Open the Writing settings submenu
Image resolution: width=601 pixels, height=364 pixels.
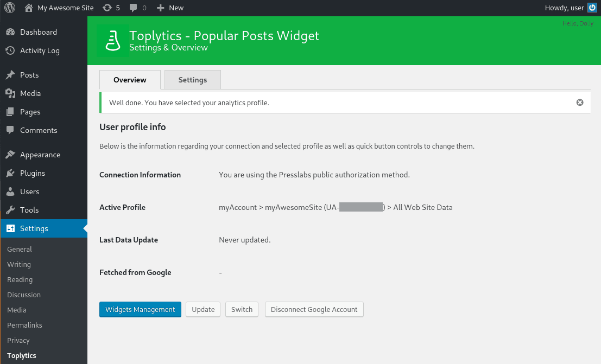[19, 264]
